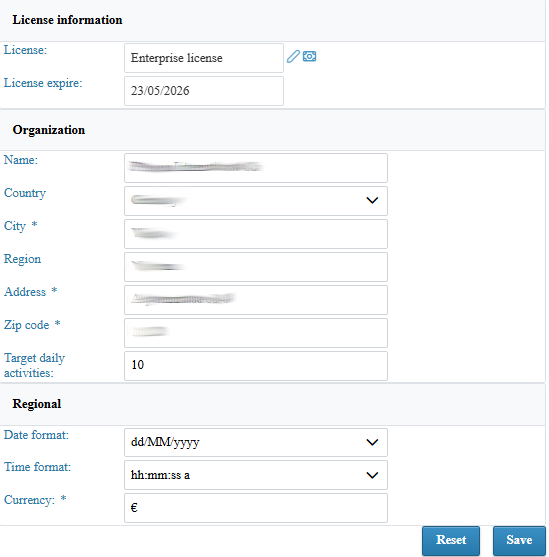Click the Save button

(x=519, y=540)
